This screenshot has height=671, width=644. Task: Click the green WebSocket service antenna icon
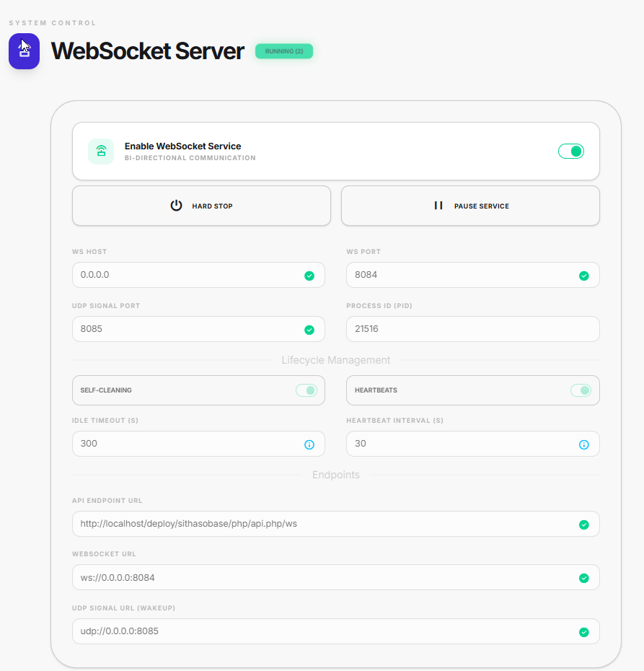coord(101,152)
